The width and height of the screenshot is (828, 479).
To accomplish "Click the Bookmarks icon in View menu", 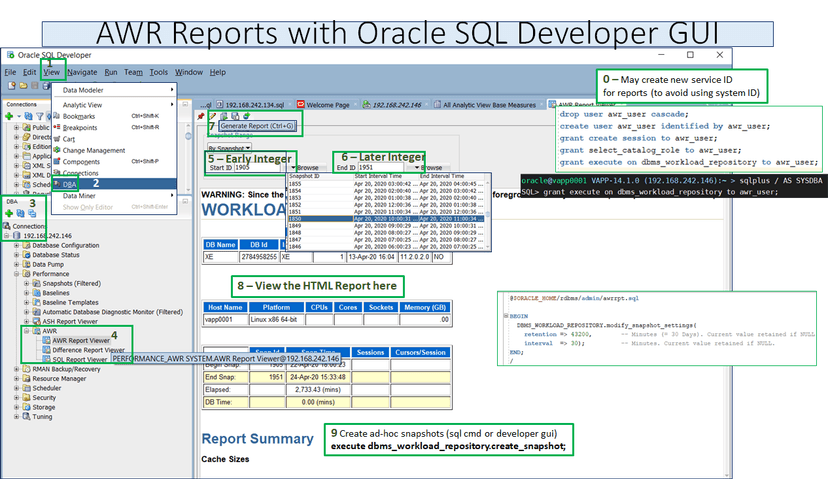I will [55, 116].
